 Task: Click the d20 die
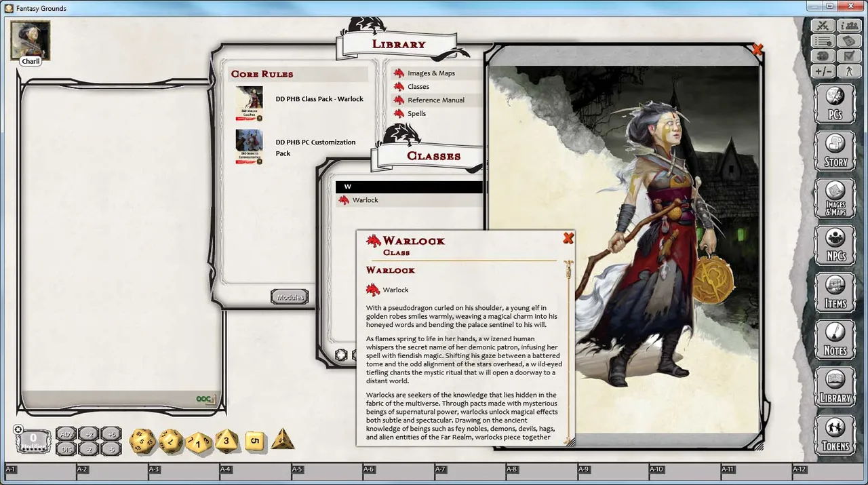coord(143,441)
